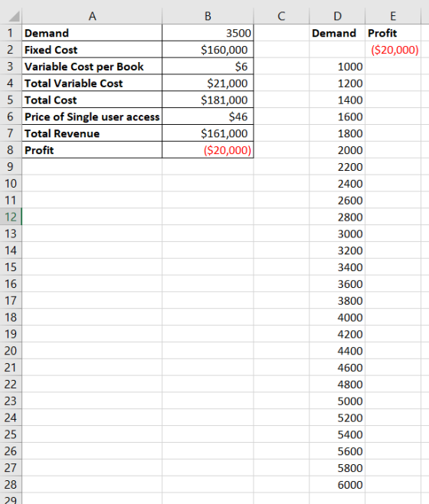The width and height of the screenshot is (429, 504).
Task: Select the ($20,000) cell in column E
Action: pos(393,50)
